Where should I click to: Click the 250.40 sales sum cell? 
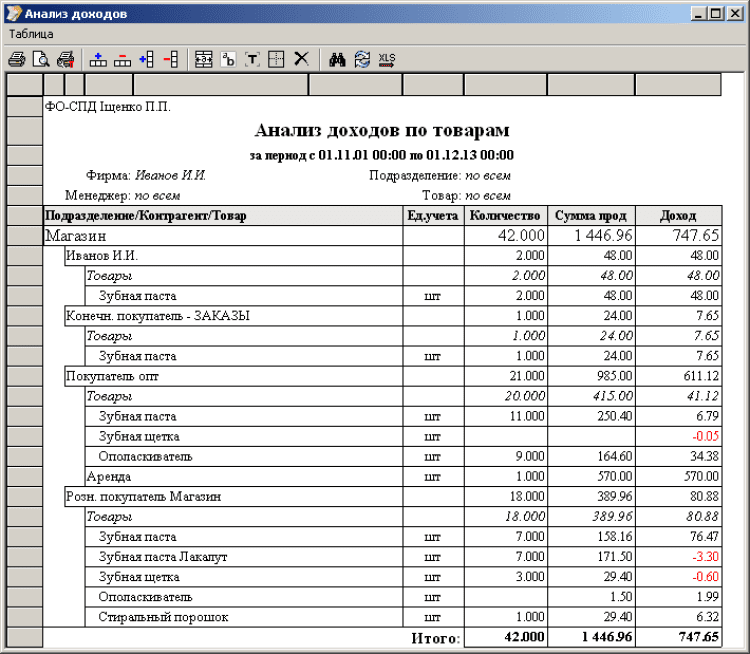pyautogui.click(x=591, y=417)
